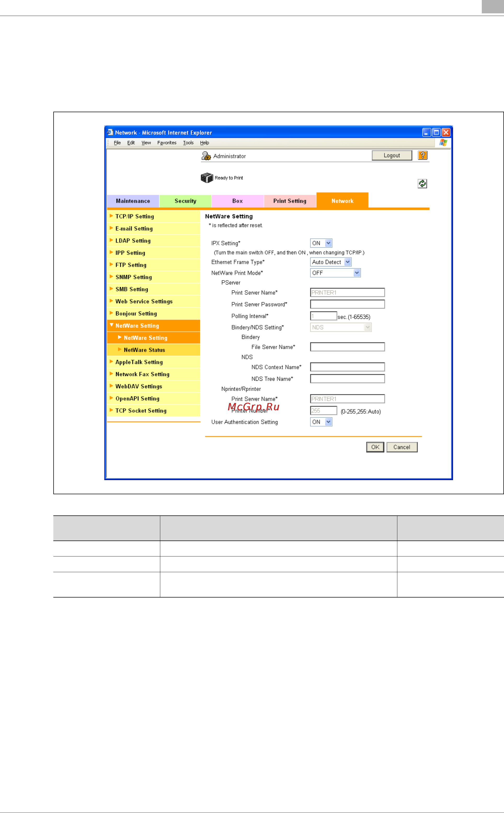The height and width of the screenshot is (813, 504).
Task: Cancel the NetWare settings changes
Action: 402,447
